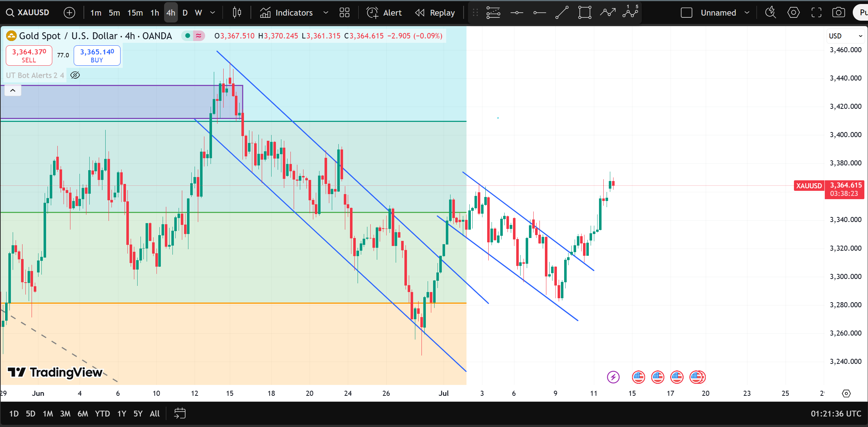Open the indicator templates grid icon
The width and height of the screenshot is (868, 427).
[345, 13]
